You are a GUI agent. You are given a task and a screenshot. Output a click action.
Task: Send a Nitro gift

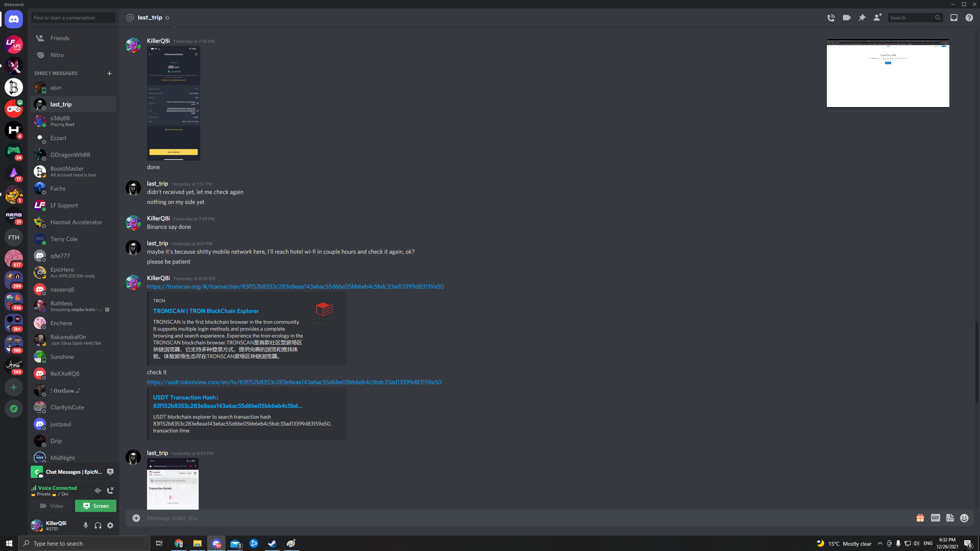point(920,518)
